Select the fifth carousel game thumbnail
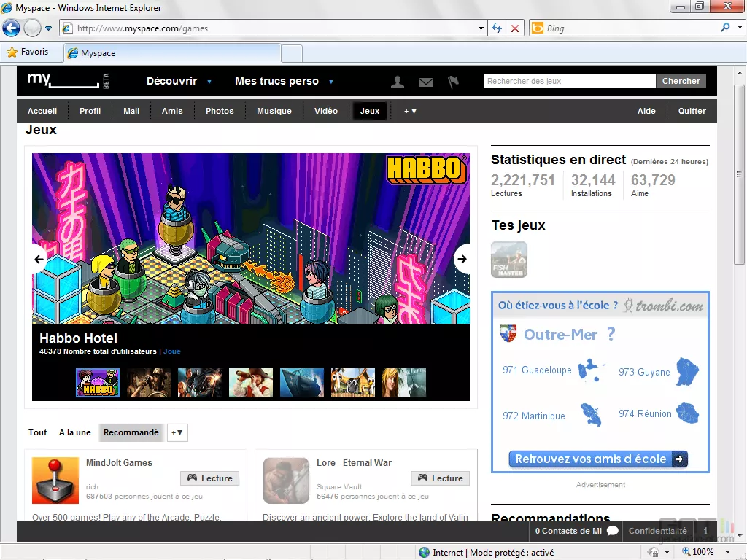The height and width of the screenshot is (560, 747). 301,382
